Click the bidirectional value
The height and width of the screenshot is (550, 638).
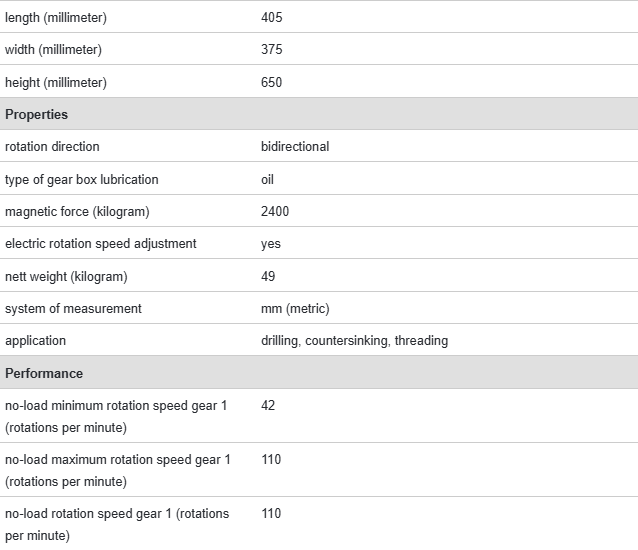(295, 146)
